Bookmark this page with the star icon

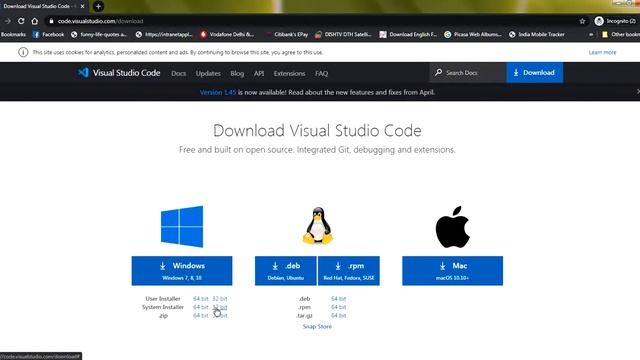(582, 21)
